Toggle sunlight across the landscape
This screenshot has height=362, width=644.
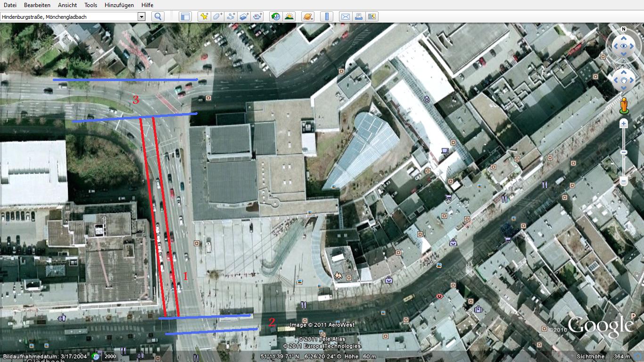pos(289,16)
